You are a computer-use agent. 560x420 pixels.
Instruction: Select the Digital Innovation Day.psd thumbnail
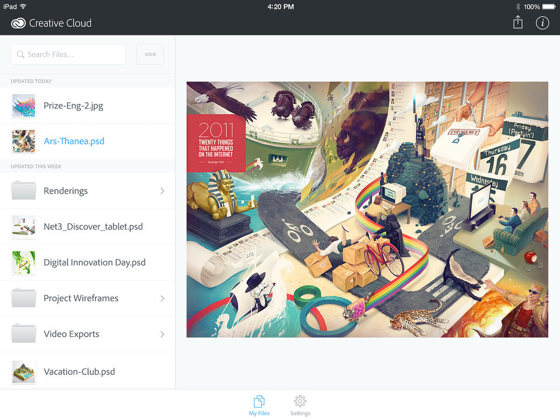(24, 262)
